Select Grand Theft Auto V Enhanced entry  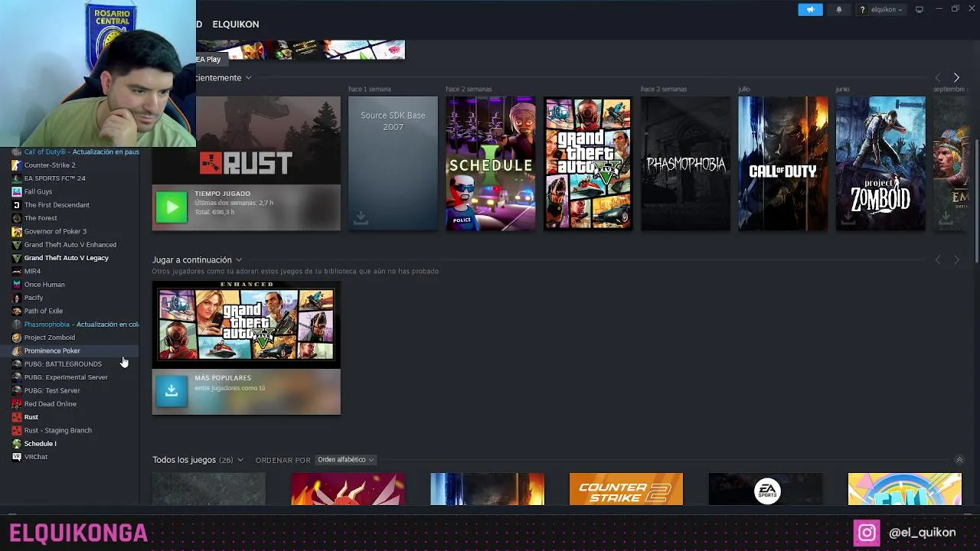[x=70, y=245]
